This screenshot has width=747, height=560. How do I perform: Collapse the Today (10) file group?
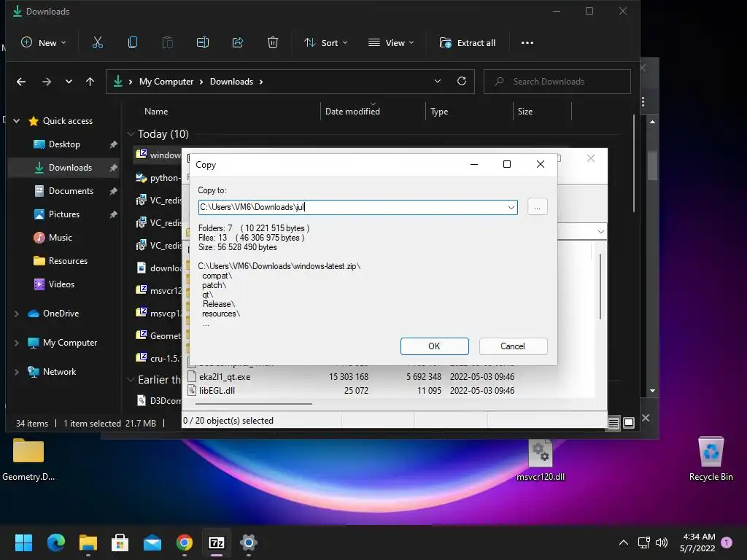(x=131, y=134)
